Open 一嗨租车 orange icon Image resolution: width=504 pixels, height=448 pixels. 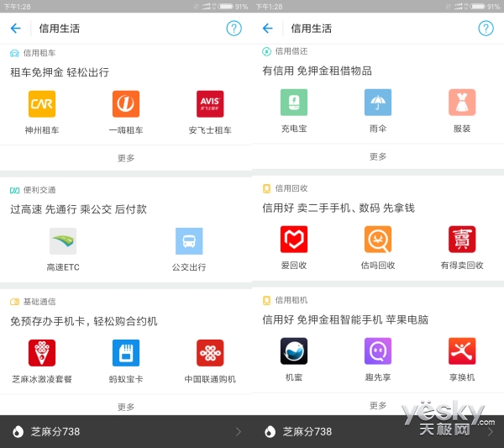coord(126,104)
